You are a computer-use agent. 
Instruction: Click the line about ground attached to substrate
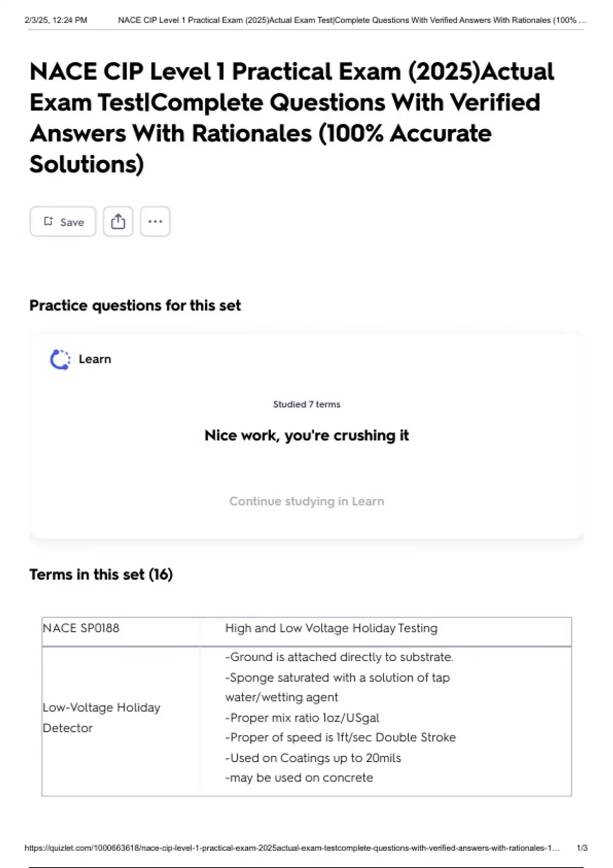339,657
